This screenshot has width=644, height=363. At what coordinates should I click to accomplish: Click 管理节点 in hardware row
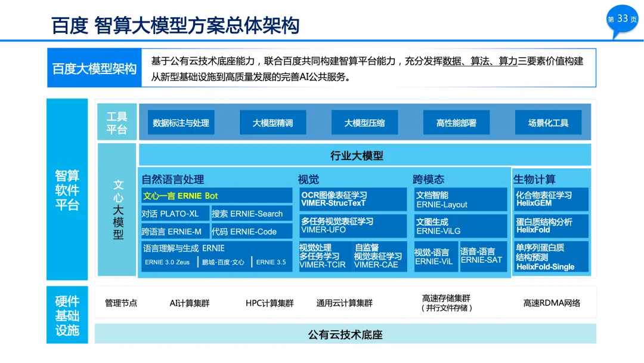(x=121, y=303)
